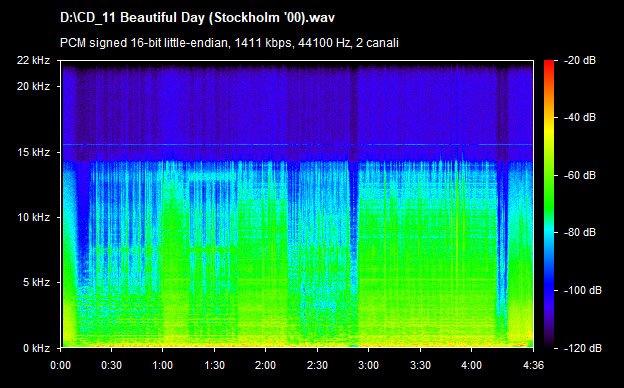Viewport: 624px width, 388px height.
Task: Click the red top of the dB color bar
Action: coord(549,66)
